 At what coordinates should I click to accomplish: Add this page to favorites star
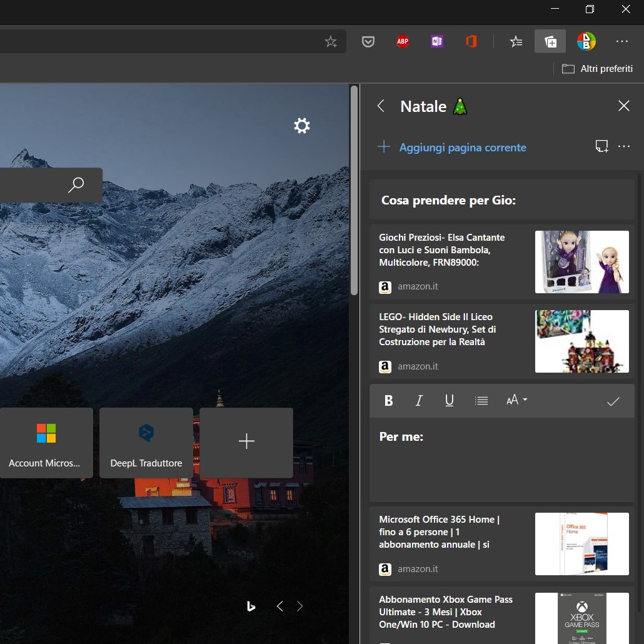pos(330,41)
